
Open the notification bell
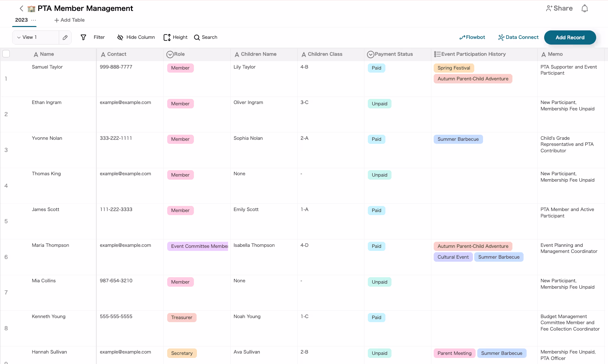point(584,8)
